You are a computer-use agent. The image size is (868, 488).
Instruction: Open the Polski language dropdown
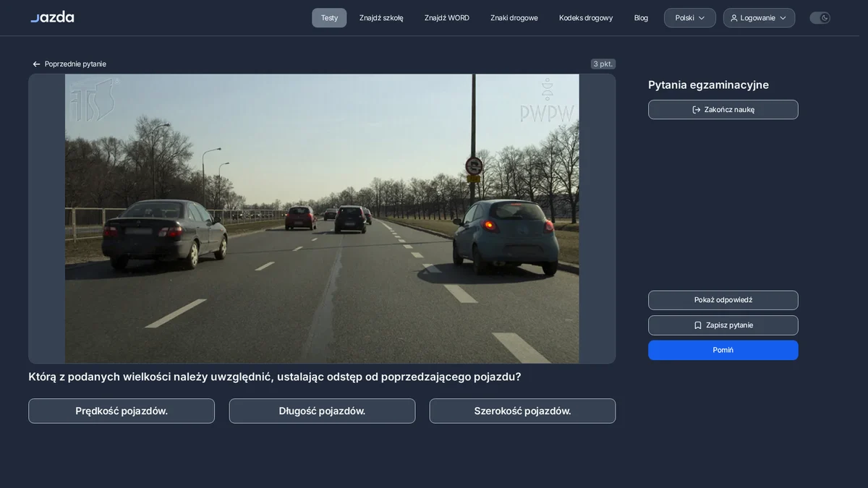click(x=690, y=18)
